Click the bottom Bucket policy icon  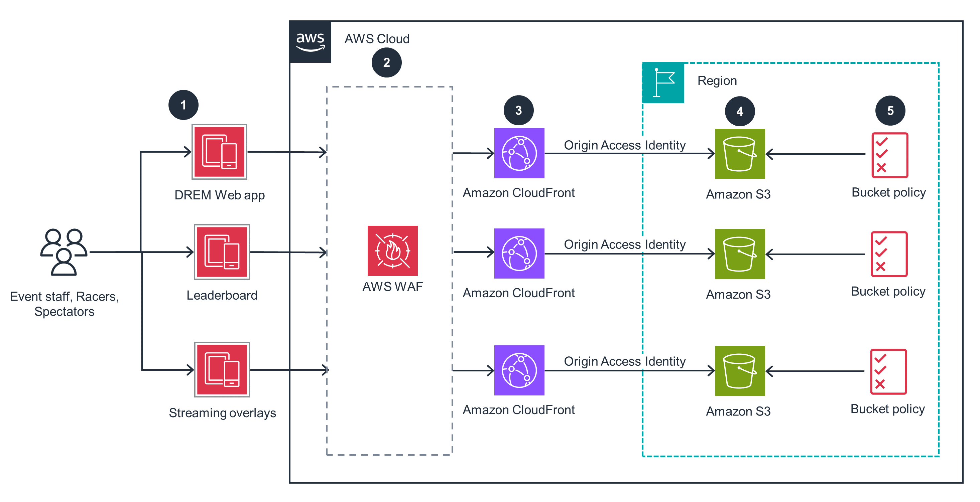click(889, 372)
